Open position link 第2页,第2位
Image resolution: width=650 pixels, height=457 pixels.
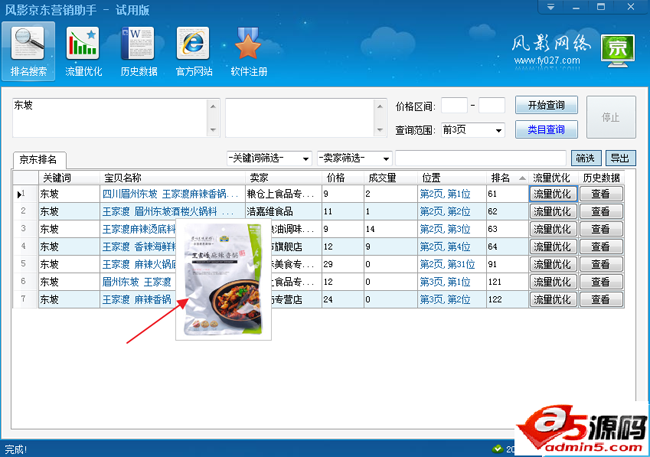pyautogui.click(x=445, y=211)
